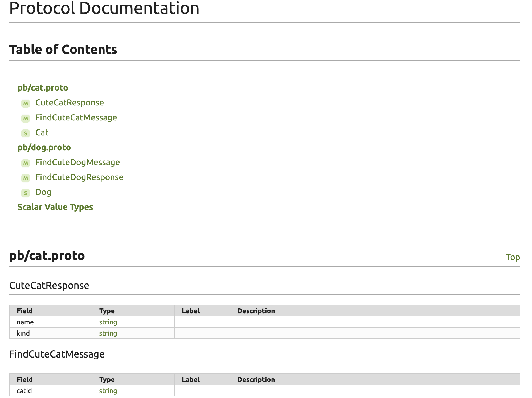Click the CuteCatResponse section heading

pos(49,285)
